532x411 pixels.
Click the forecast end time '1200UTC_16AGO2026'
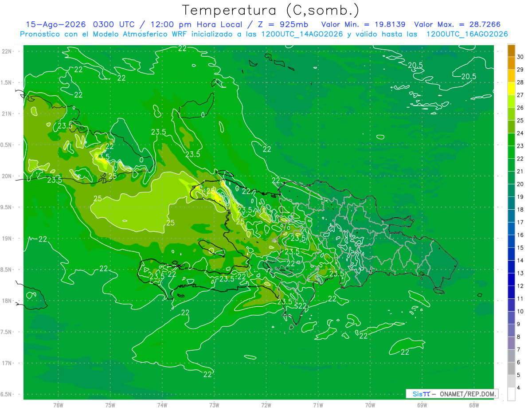pos(467,34)
